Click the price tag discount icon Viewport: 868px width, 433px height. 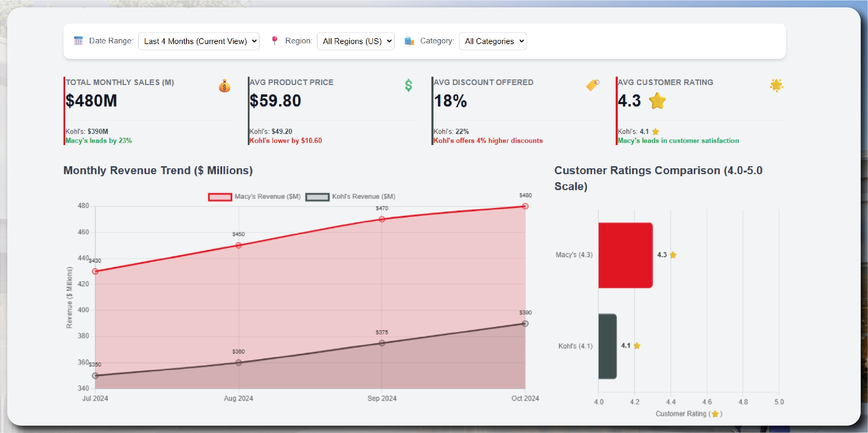pyautogui.click(x=592, y=85)
